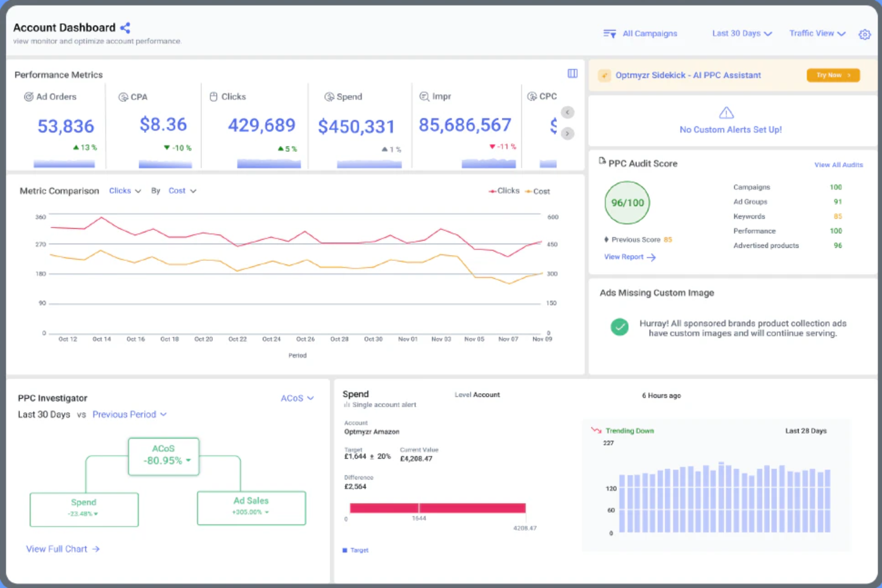Switch comparison to Previous Period
Image resolution: width=882 pixels, height=588 pixels.
125,414
